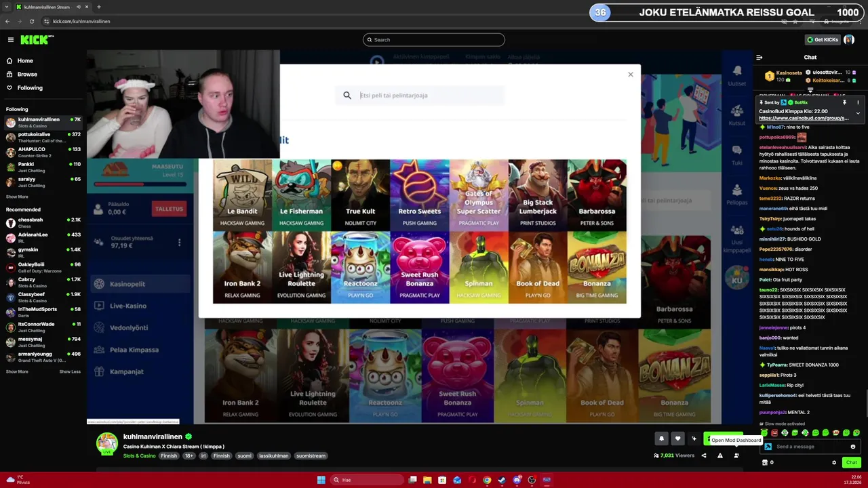Click the 'Send a message' chat field
This screenshot has width=868, height=488.
point(812,447)
